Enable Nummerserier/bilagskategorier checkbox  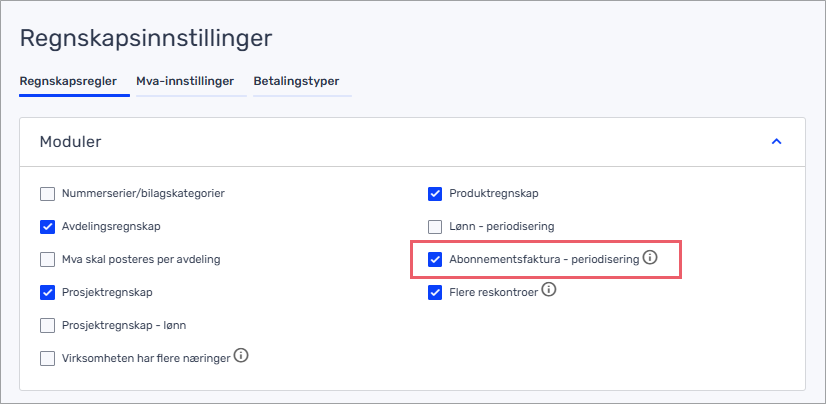pyautogui.click(x=47, y=194)
